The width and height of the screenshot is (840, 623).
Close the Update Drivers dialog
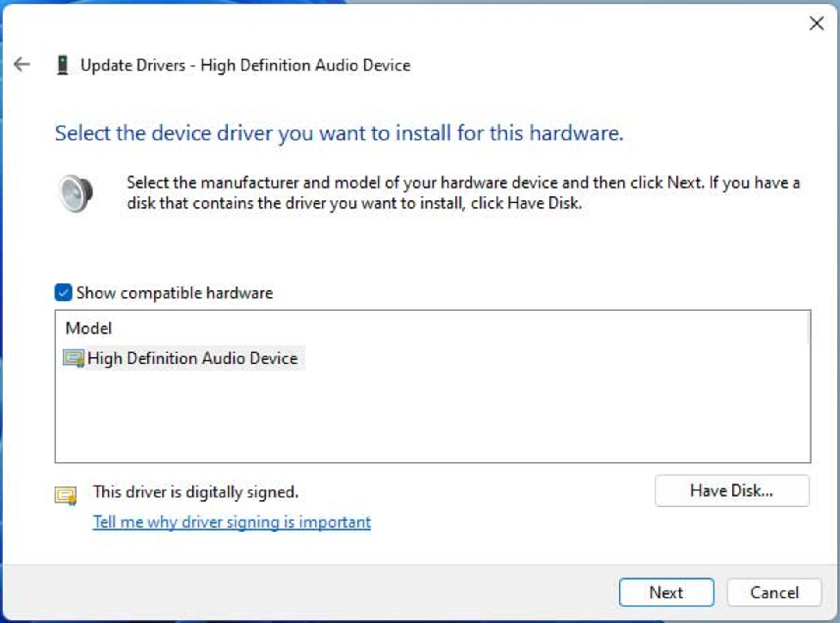pyautogui.click(x=816, y=24)
